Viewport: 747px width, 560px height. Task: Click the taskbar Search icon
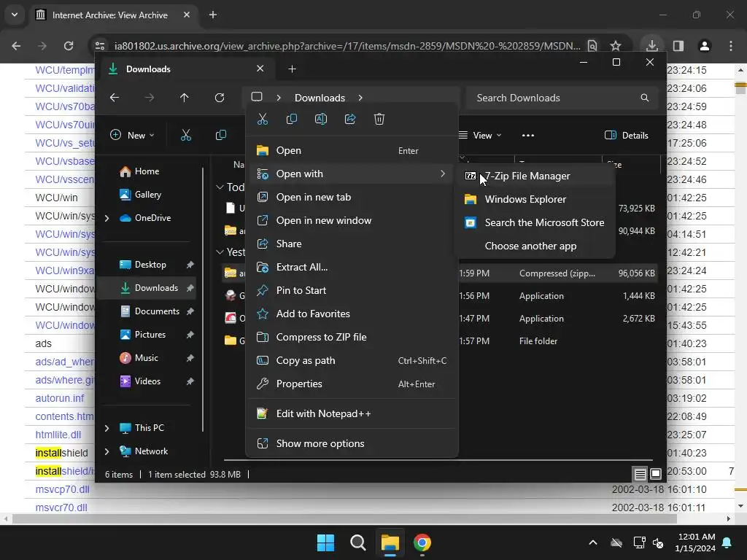(x=357, y=542)
